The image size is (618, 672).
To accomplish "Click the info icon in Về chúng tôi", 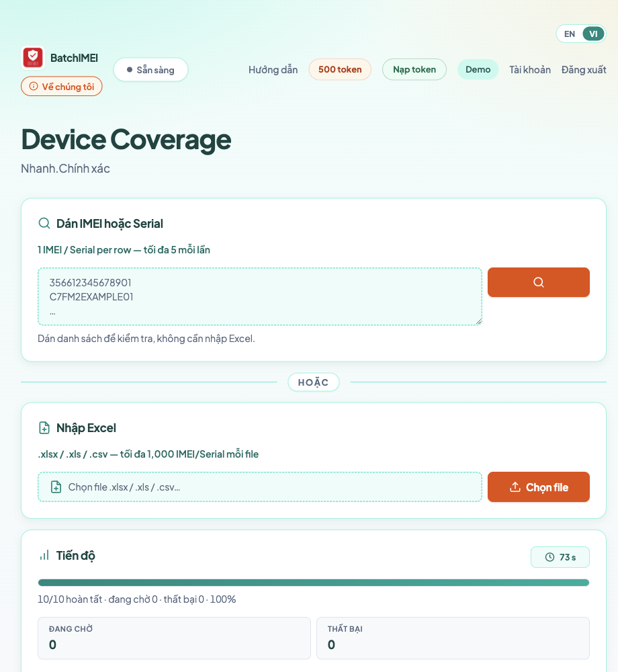I will coord(34,86).
